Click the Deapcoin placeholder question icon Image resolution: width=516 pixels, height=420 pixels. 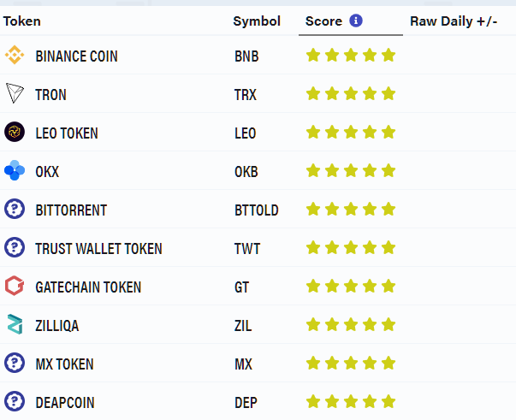pos(15,401)
